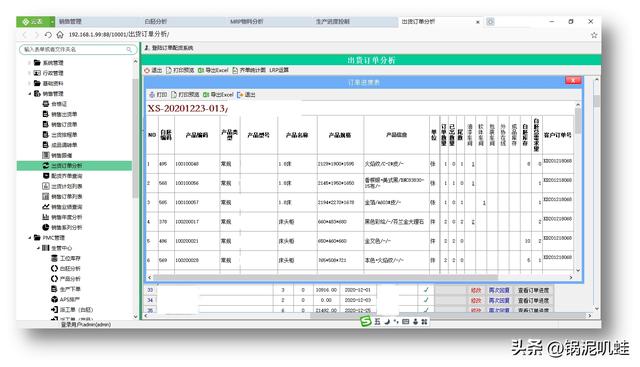The width and height of the screenshot is (640, 367).
Task: Click the 退出 icon in the dialog toolbar
Action: point(240,95)
